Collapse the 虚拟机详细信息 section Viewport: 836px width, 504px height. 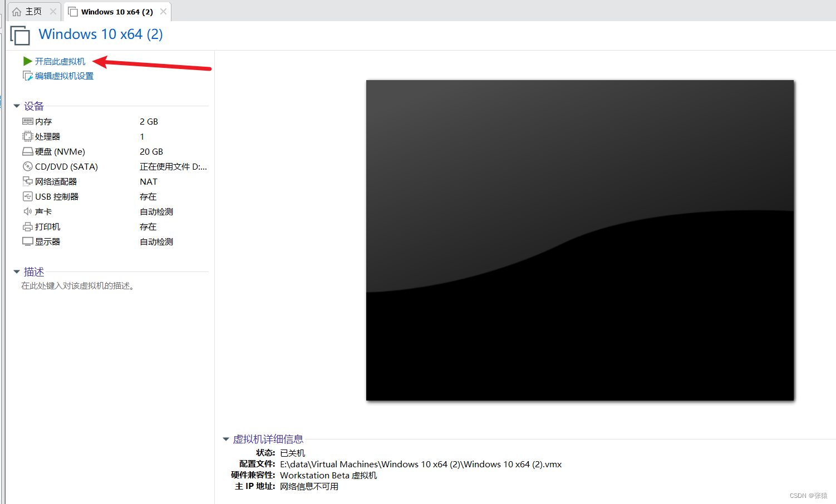coord(226,439)
